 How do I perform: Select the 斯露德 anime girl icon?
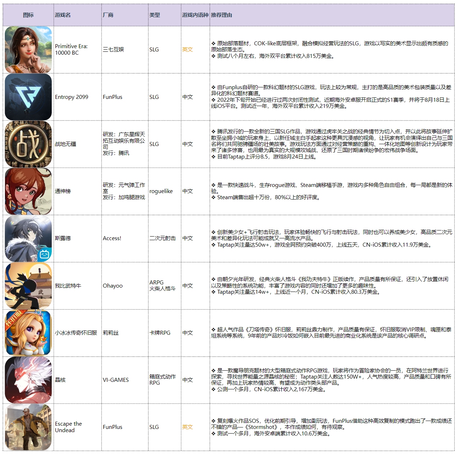28,238
